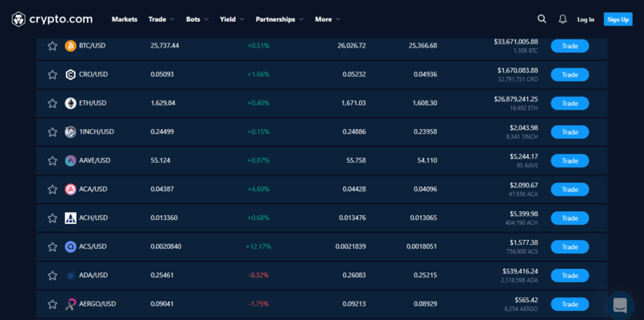Favorite AAVE/USD with the star
The image size is (644, 320).
pyautogui.click(x=52, y=160)
